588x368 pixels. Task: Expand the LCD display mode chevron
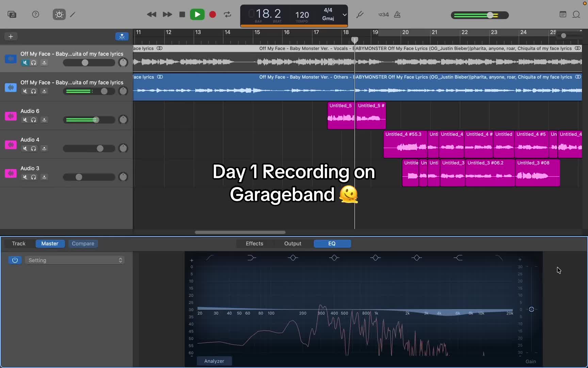coord(344,15)
